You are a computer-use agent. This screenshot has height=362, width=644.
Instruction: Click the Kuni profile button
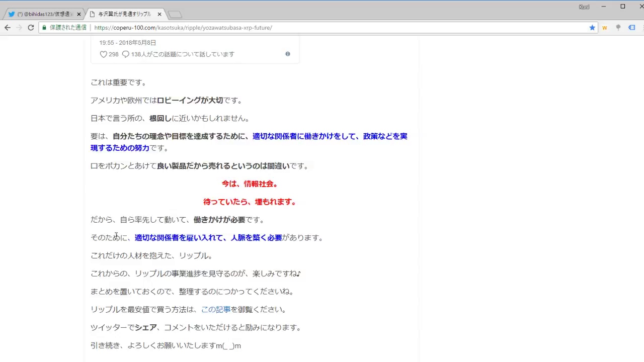tap(584, 7)
